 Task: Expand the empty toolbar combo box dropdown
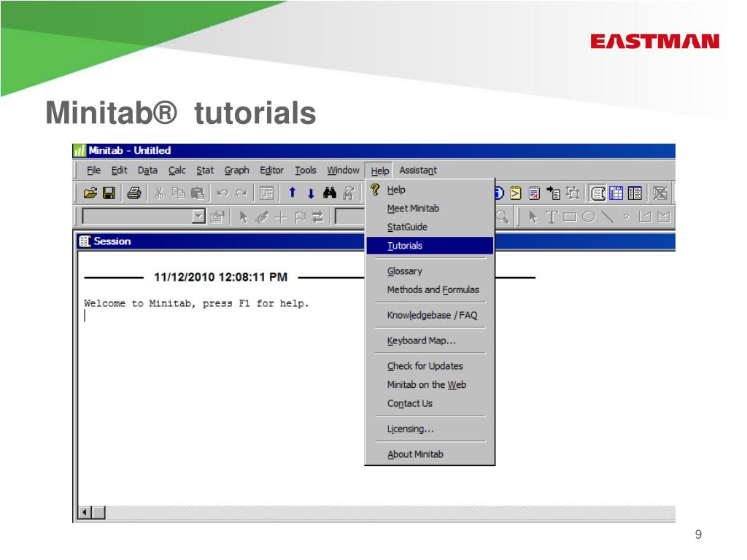[x=198, y=217]
